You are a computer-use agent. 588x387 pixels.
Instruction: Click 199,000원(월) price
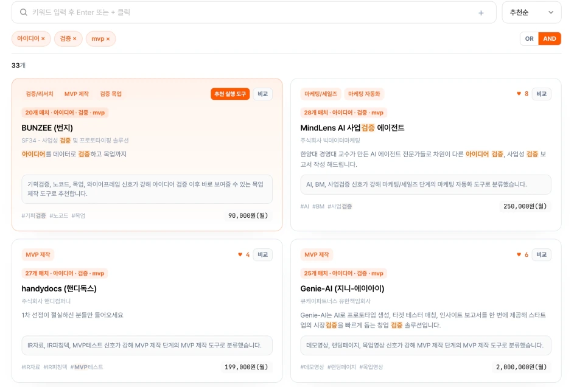(247, 367)
